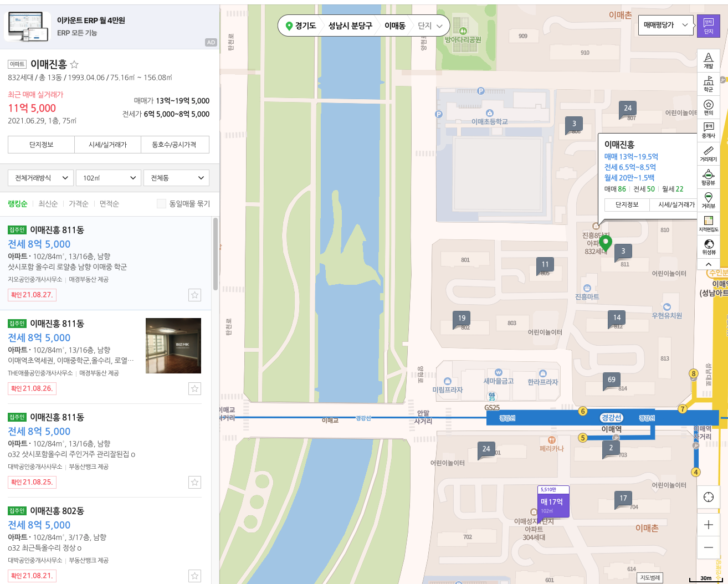Select 경기도 in the location breadcrumb
Viewport: 728px width, 584px height.
[300, 26]
